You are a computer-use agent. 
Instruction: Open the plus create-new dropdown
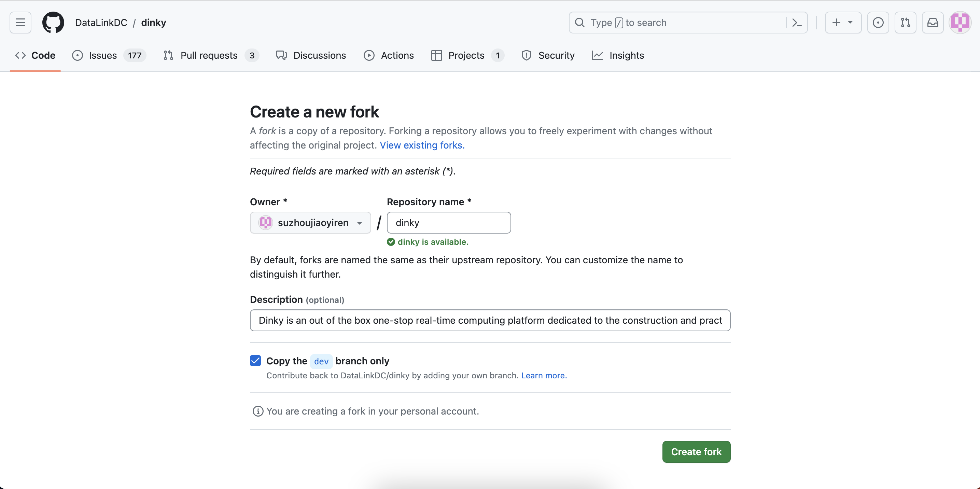point(843,23)
